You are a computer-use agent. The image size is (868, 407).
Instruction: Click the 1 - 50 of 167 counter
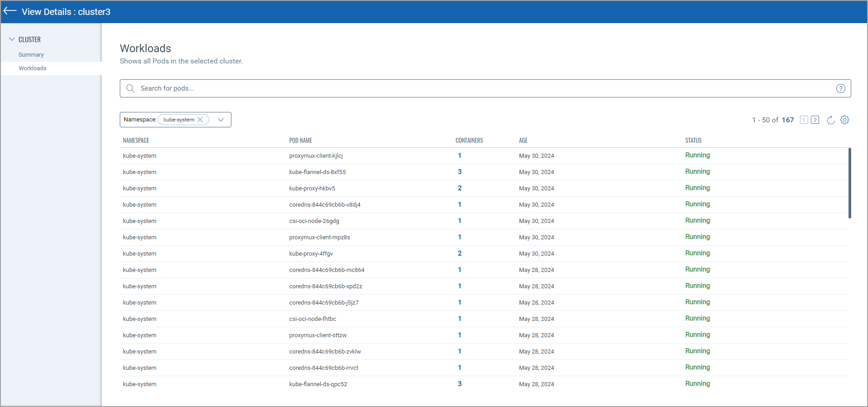tap(773, 120)
